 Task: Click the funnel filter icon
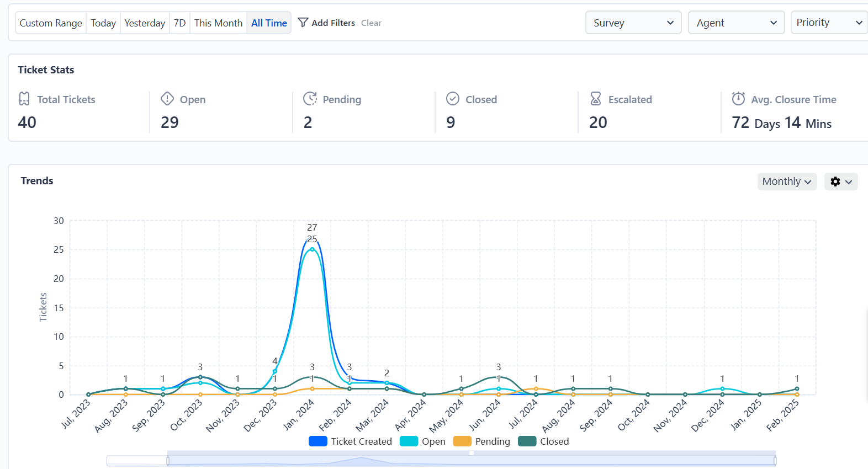tap(303, 23)
